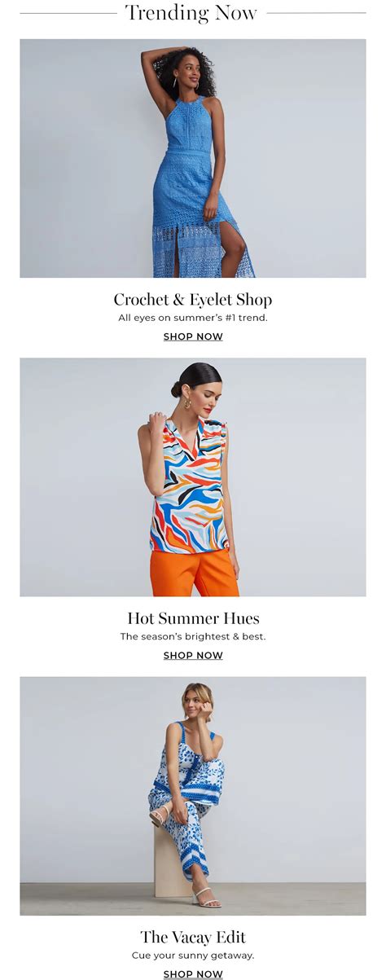Click the multicolor zebra-print sleeveless top
The height and width of the screenshot is (980, 386).
[x=189, y=489]
